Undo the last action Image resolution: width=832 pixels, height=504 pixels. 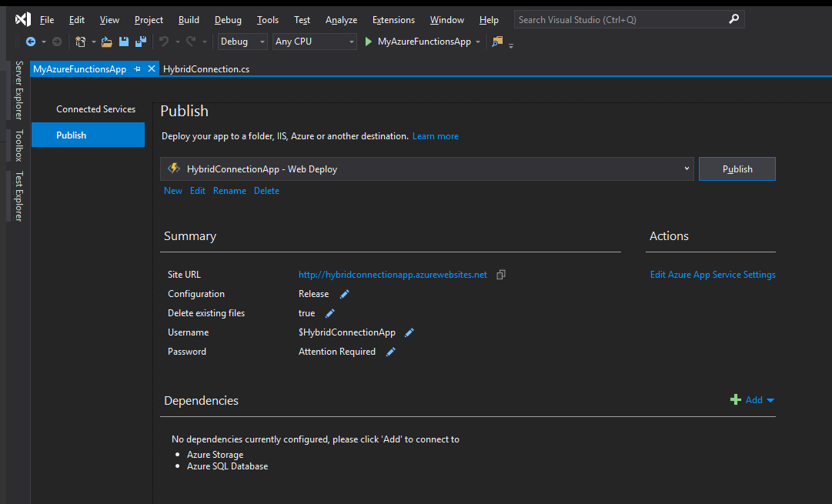click(x=164, y=42)
